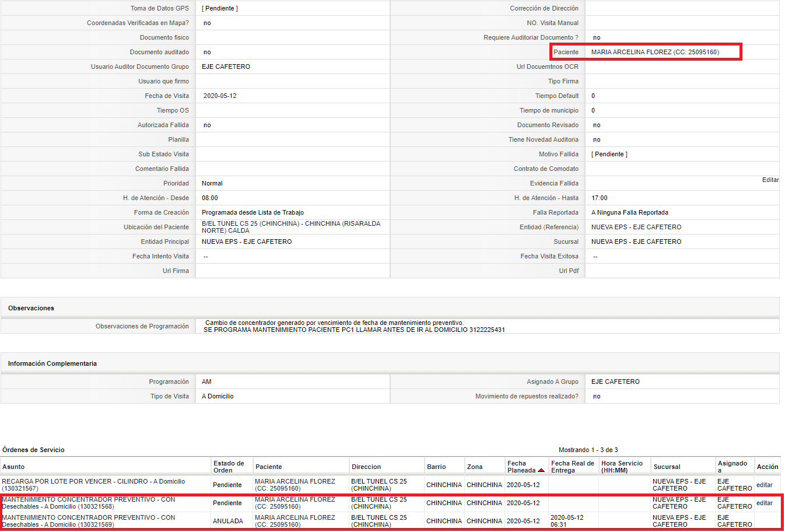Viewport: 785px width, 532px height.
Task: Click the Barrio column header
Action: 436,467
